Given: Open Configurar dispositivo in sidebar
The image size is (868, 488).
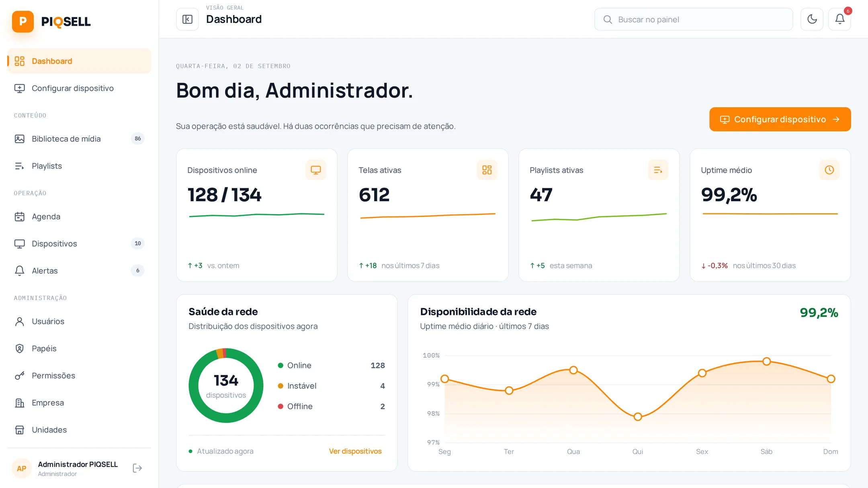Looking at the screenshot, I should pos(79,88).
